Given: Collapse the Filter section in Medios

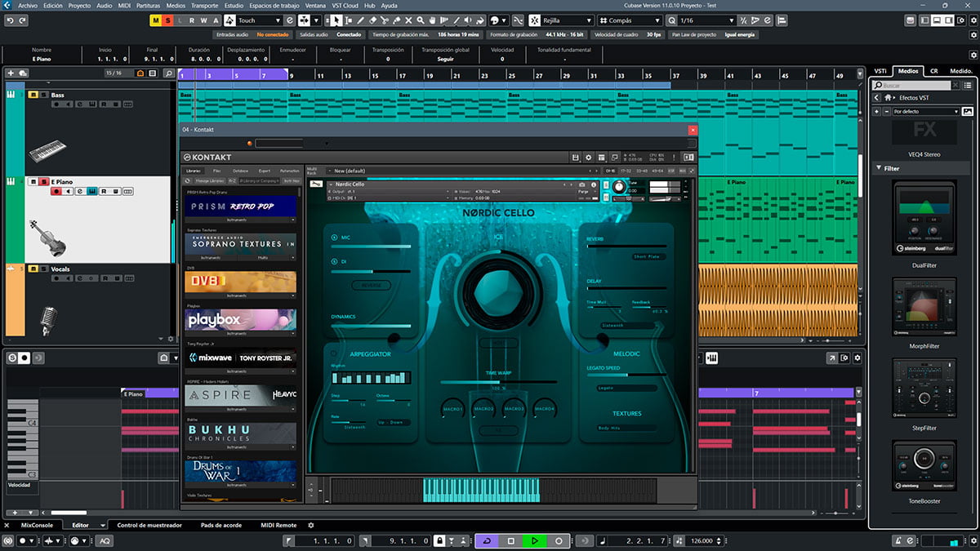Looking at the screenshot, I should (879, 168).
